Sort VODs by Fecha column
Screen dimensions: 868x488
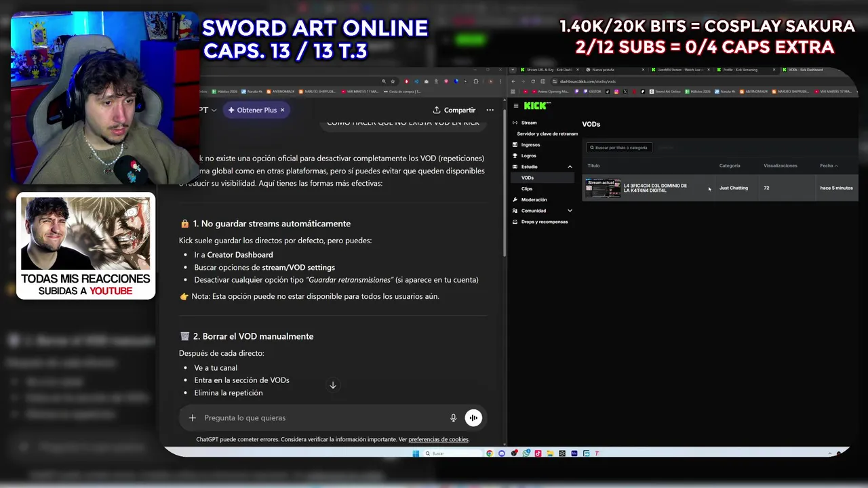pos(829,165)
